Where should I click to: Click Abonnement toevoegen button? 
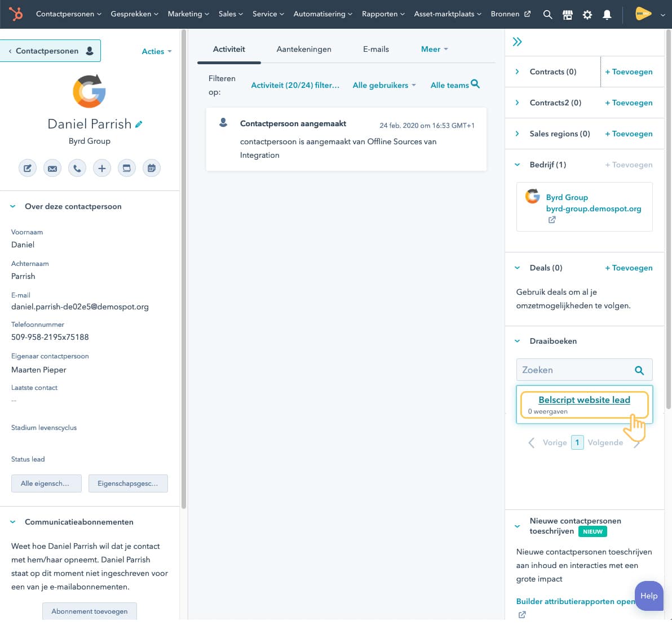click(x=90, y=611)
